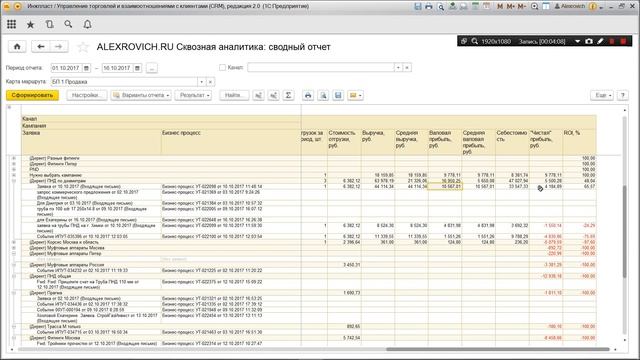Click title bar printer icon
The width and height of the screenshot is (640, 360).
coord(429,7)
